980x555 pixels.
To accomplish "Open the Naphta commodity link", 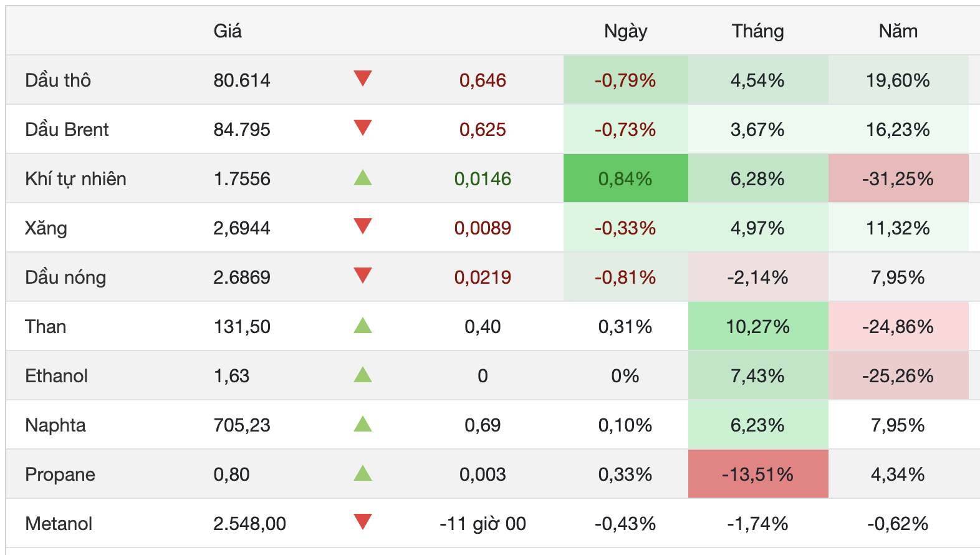I will coord(55,425).
